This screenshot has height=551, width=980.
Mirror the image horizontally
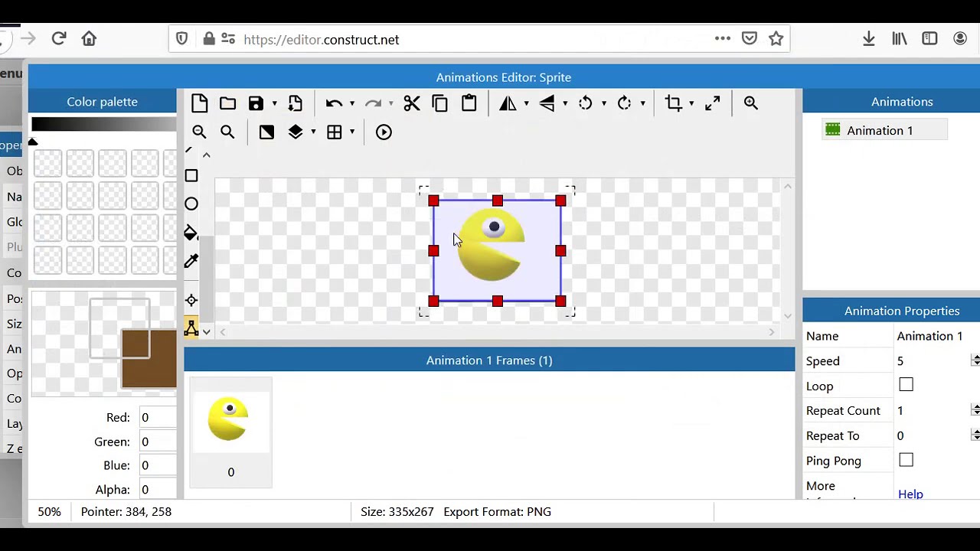(x=508, y=103)
